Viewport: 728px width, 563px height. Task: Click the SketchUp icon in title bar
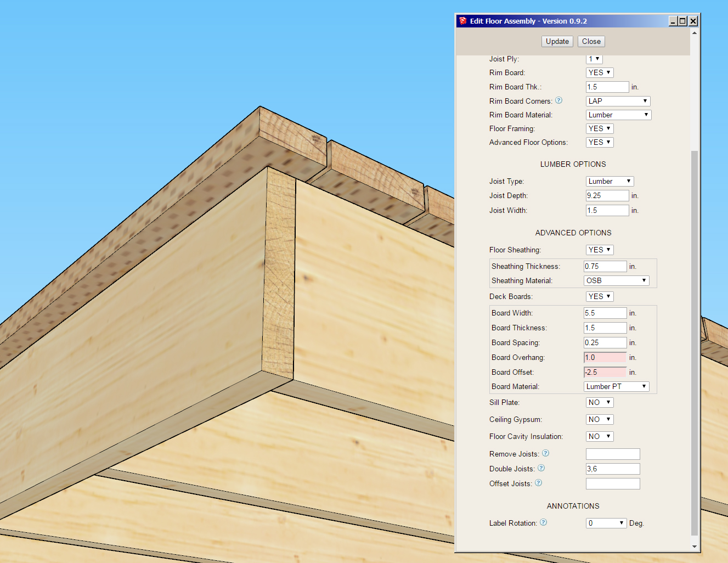pos(462,21)
